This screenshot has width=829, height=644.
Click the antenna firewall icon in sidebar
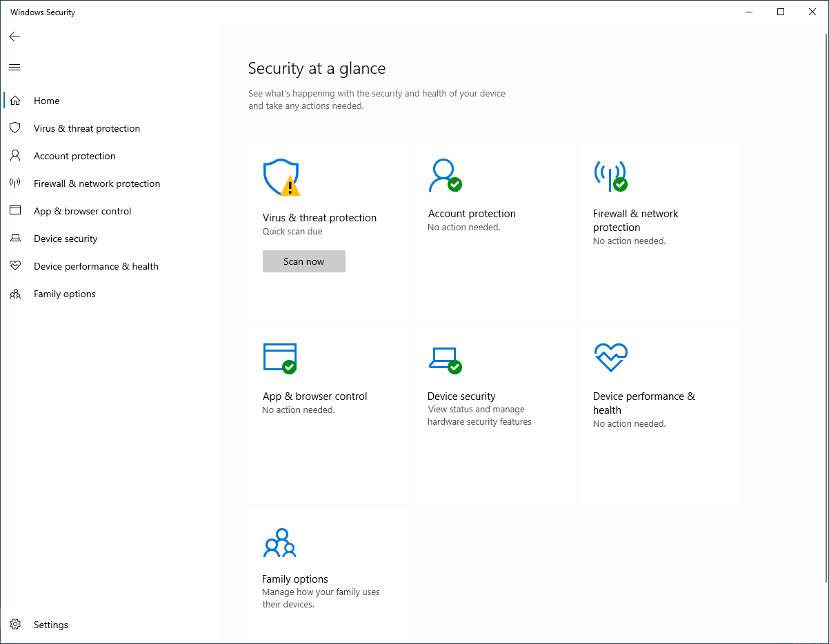click(15, 183)
